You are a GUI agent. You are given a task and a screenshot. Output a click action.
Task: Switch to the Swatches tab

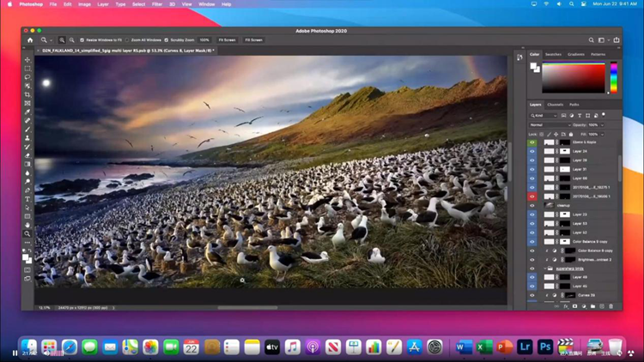point(553,54)
